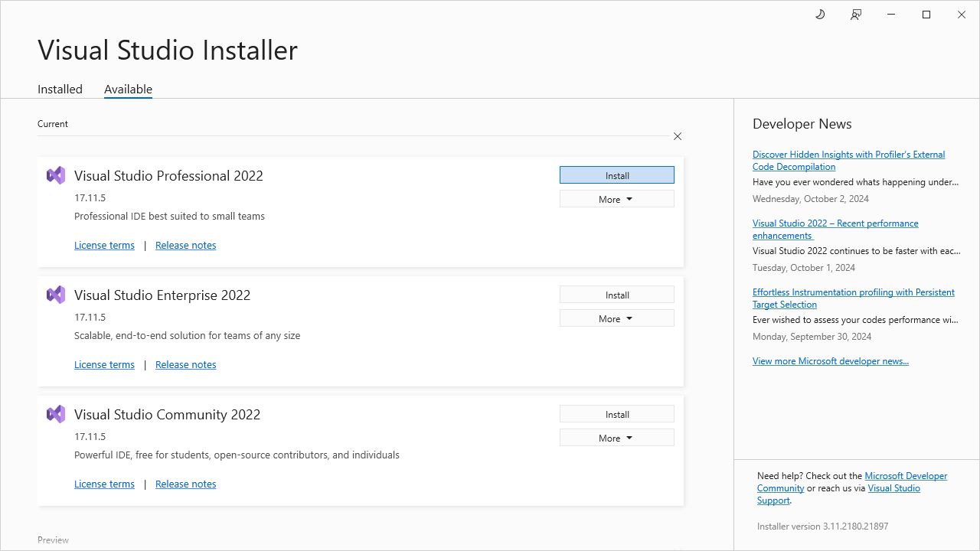Open Release notes for Community 2022
The width and height of the screenshot is (980, 551).
pos(185,484)
